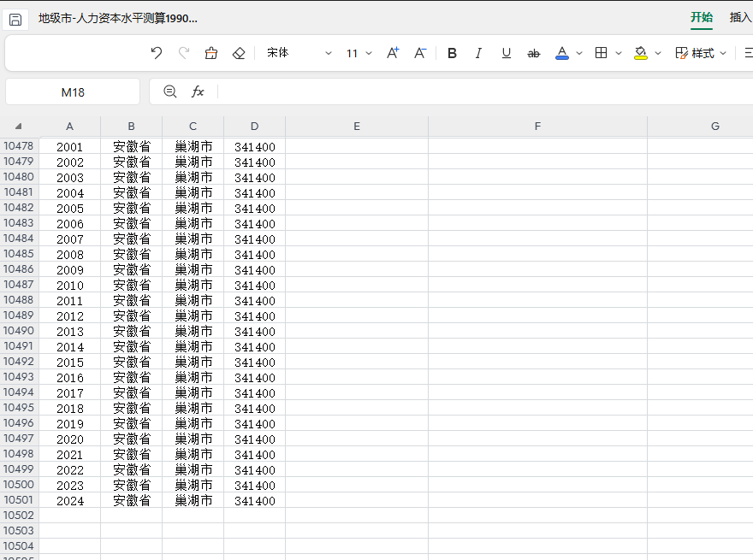
Task: Increase font size with A+ icon
Action: pos(393,53)
